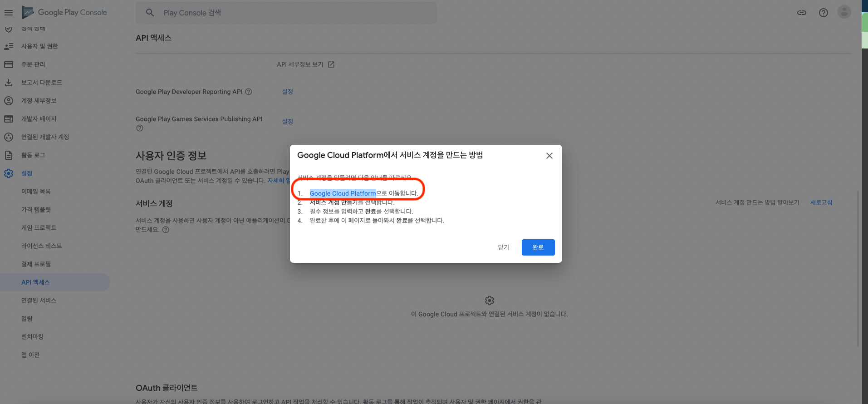
Task: Select 결제 프로필 submenu item
Action: click(36, 264)
